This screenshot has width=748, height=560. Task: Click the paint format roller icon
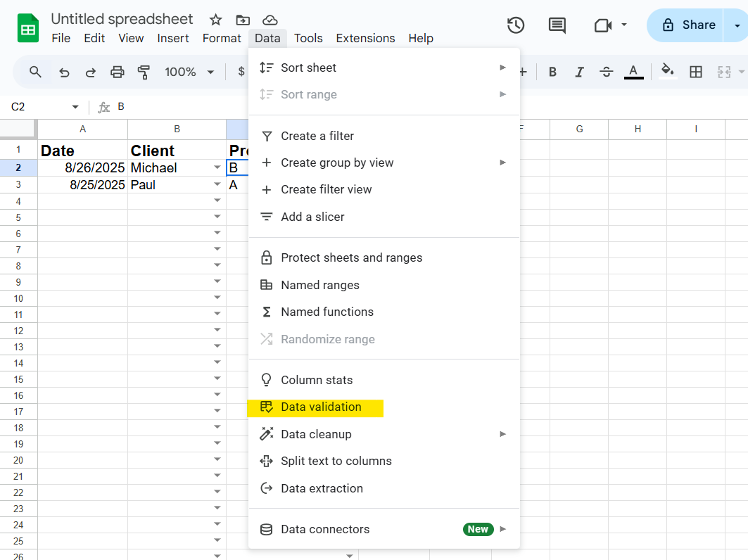click(x=144, y=72)
